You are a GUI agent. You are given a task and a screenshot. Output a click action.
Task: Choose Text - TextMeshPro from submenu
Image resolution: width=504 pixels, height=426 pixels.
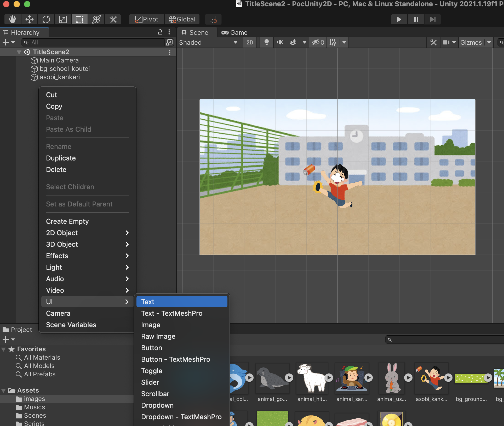tap(172, 313)
